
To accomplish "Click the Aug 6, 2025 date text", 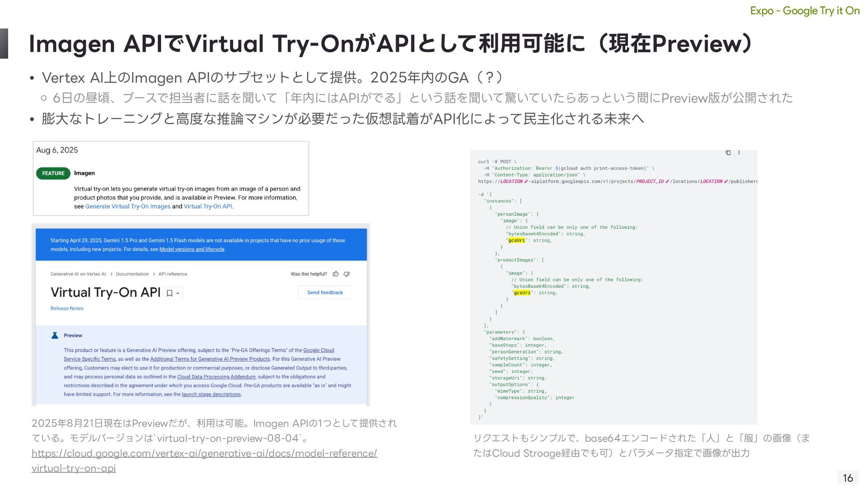I will click(x=57, y=150).
